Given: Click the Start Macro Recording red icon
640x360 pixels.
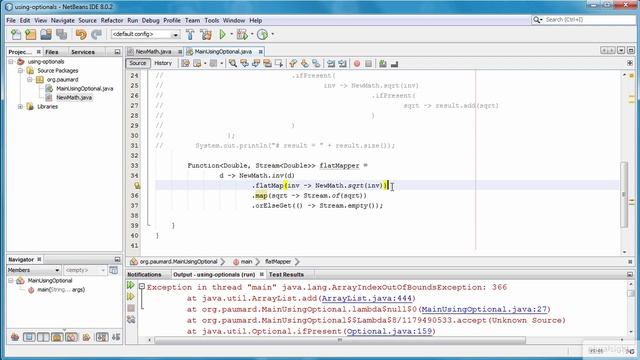Looking at the screenshot, I should 357,64.
